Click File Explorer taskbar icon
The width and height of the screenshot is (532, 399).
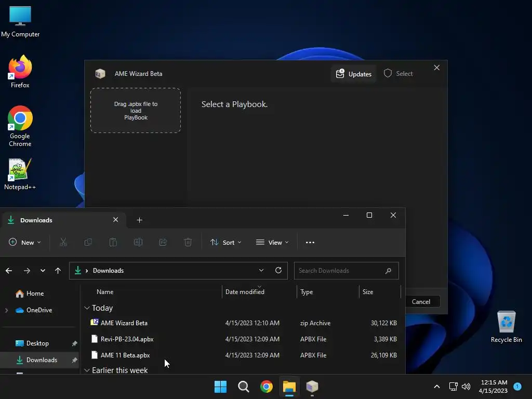[289, 387]
